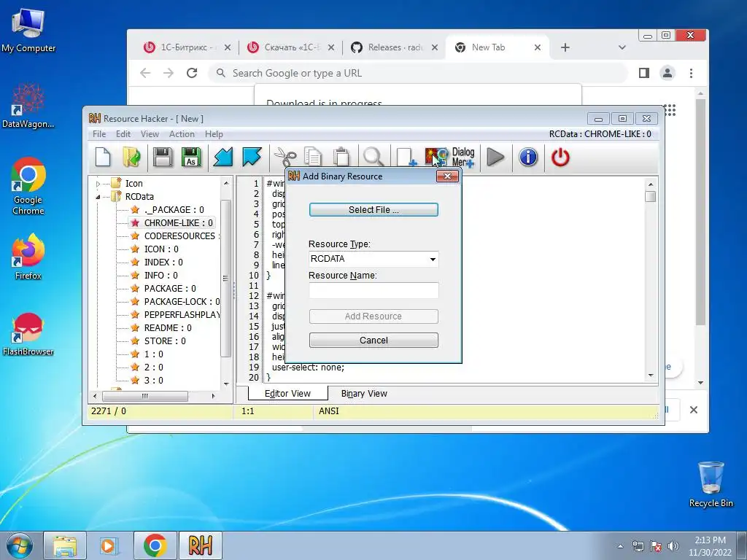Screen dimensions: 747x560
Task: Click the New blank script toolbar icon
Action: [x=103, y=157]
